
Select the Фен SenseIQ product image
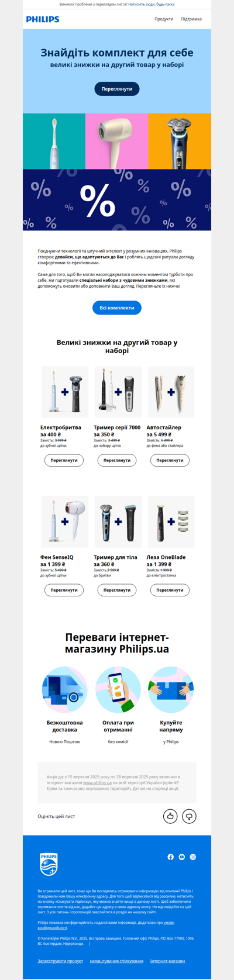64,522
